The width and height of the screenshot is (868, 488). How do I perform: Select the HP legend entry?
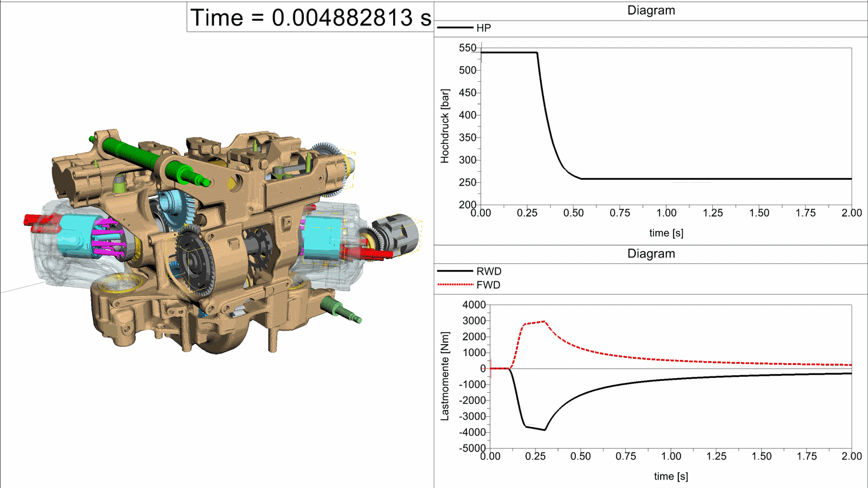(483, 28)
